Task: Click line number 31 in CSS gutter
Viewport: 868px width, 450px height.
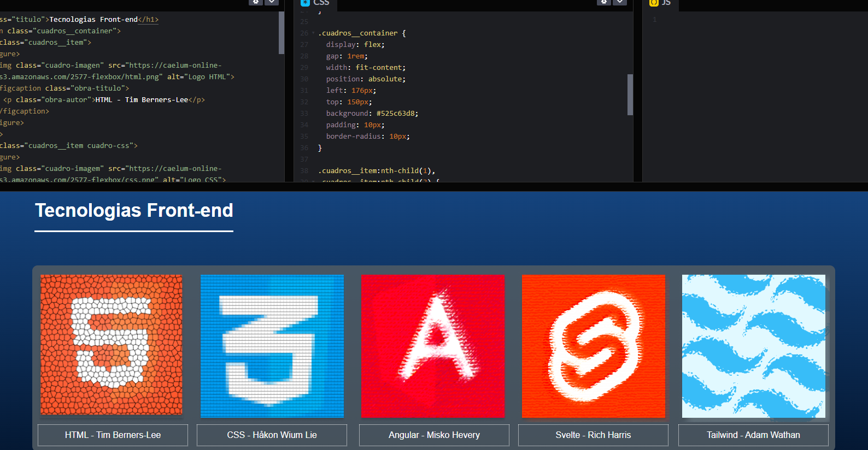Action: tap(304, 91)
